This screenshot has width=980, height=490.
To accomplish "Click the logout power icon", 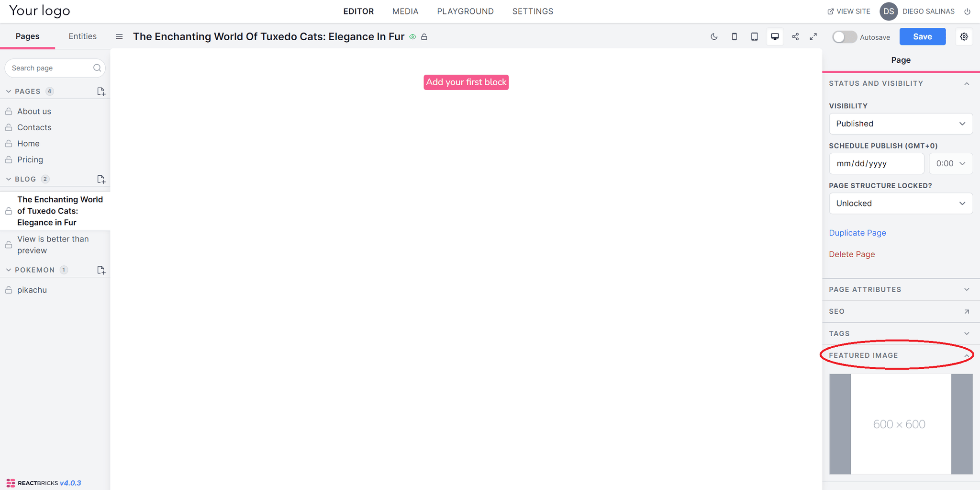I will 967,11.
